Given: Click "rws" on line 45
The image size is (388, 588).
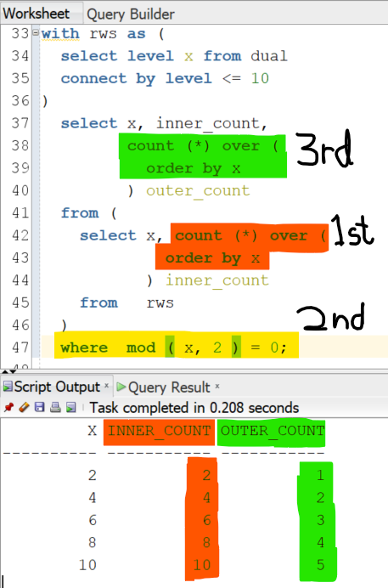Looking at the screenshot, I should coord(160,303).
